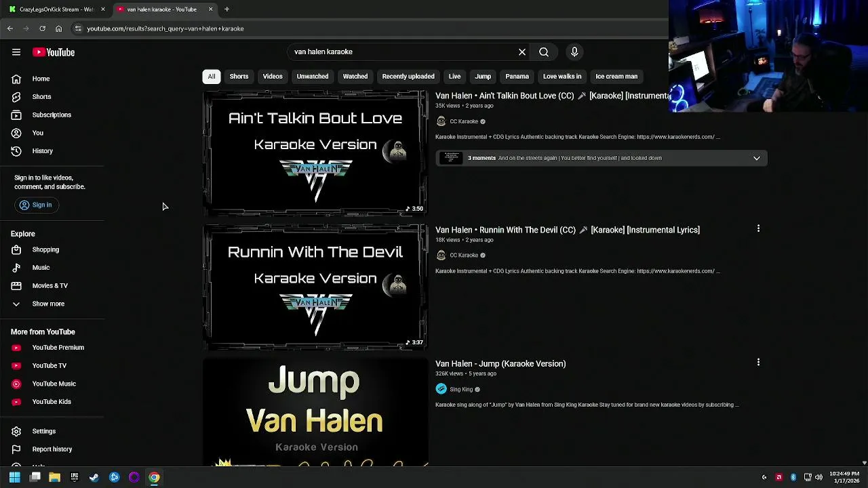Open CC Karaoke channel under Runnin With The Devil
868x488 pixels.
464,256
